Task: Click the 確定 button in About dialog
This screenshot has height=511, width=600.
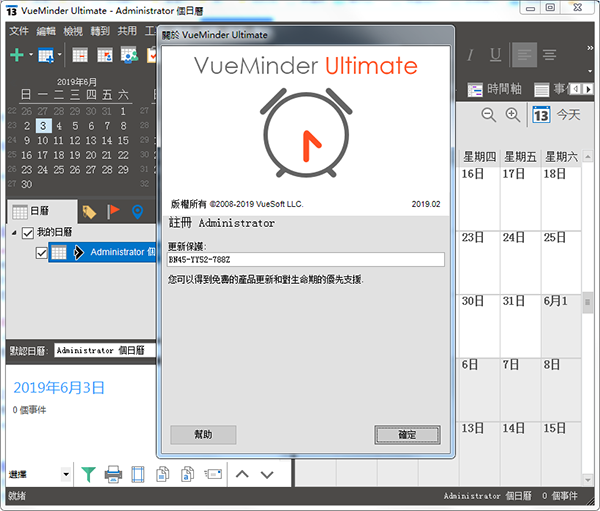Action: (407, 435)
